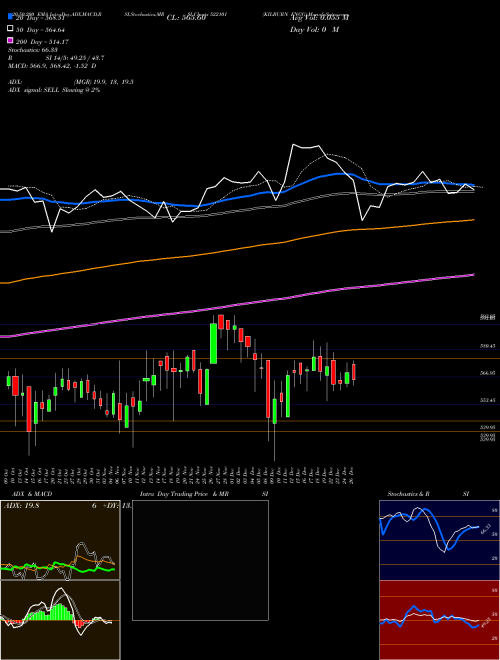Select the '200 Day - 514.17' legend text

(42, 41)
